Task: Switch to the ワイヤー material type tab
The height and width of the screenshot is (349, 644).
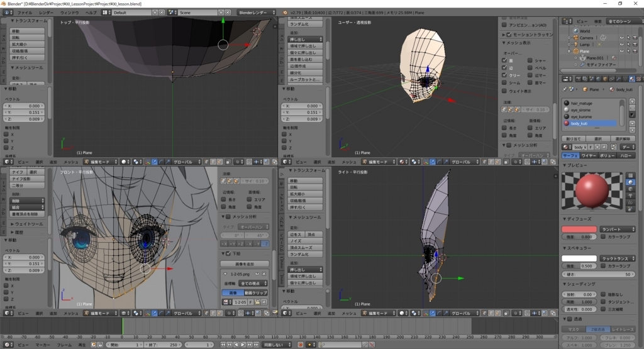Action: [x=588, y=155]
